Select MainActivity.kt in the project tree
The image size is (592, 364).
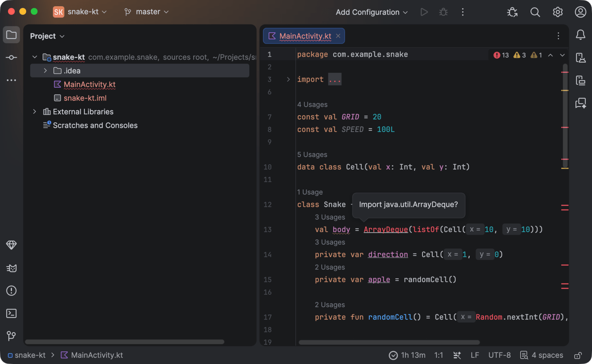(90, 84)
